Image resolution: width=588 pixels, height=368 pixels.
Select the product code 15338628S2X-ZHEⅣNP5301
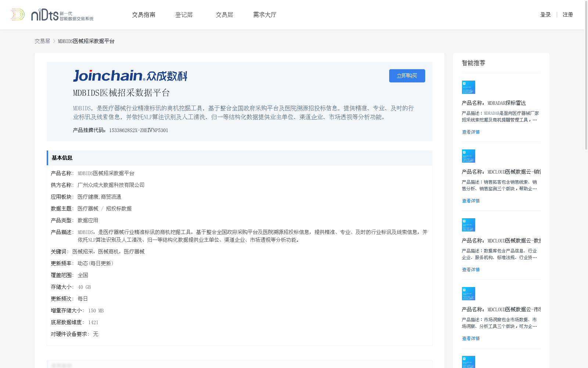coord(139,130)
